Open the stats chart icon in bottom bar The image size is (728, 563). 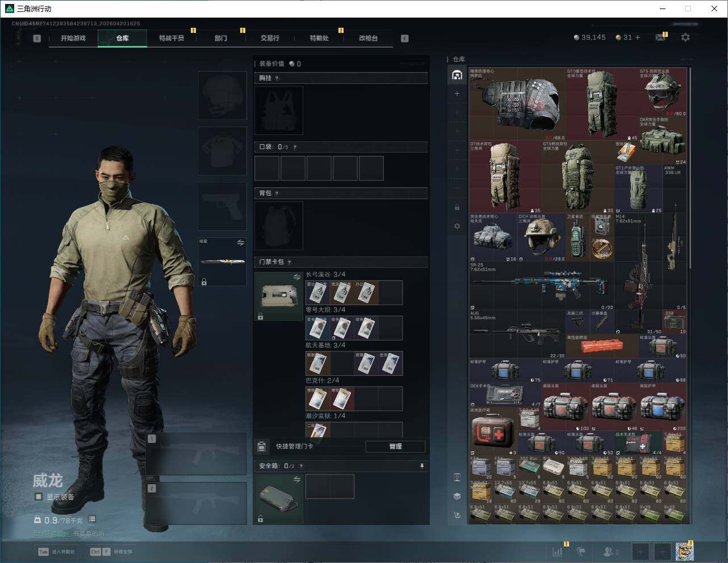point(557,552)
